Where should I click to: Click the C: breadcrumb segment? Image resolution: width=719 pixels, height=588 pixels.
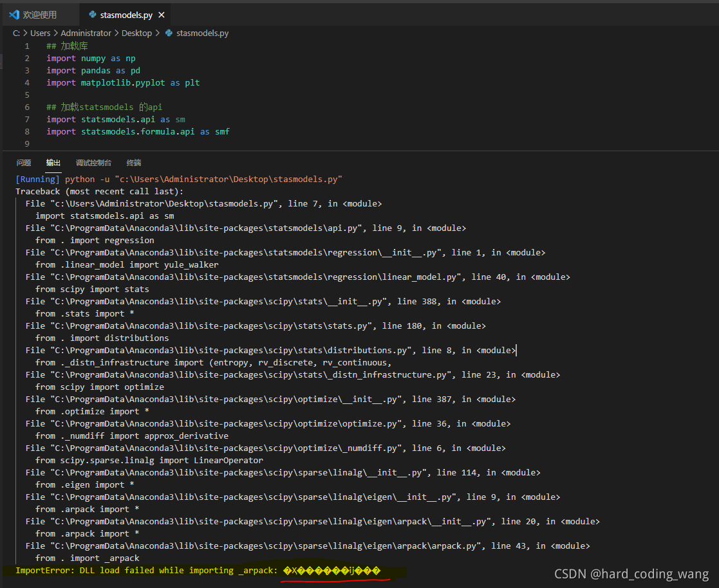pyautogui.click(x=16, y=33)
